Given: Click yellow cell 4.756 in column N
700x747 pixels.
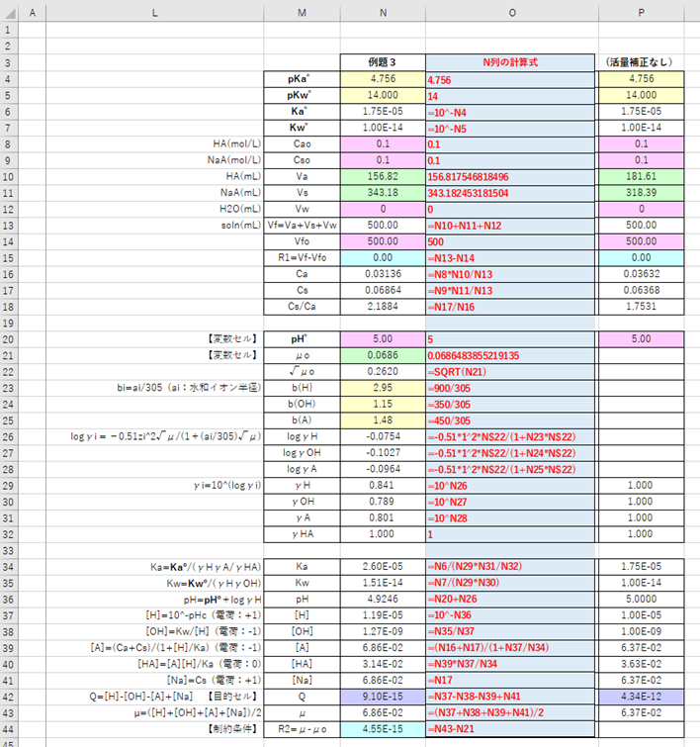Looking at the screenshot, I should pos(383,78).
